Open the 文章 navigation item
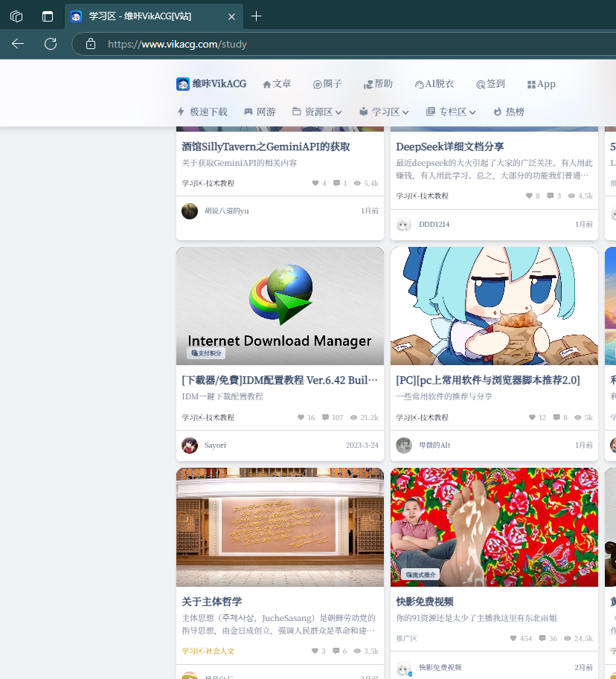 pos(277,84)
